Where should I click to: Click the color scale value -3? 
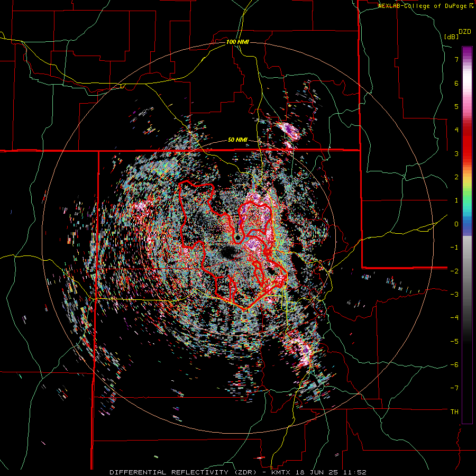tap(454, 295)
